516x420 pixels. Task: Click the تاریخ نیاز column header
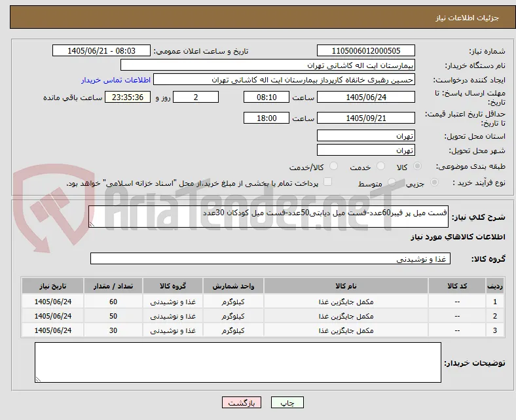[x=52, y=286]
